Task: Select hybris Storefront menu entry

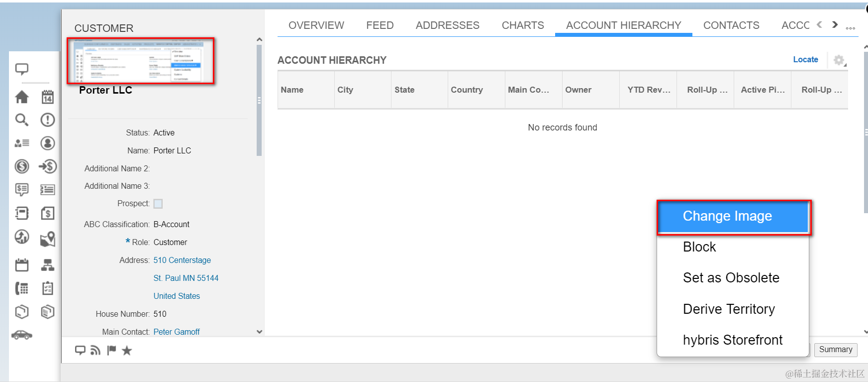Action: coord(733,340)
